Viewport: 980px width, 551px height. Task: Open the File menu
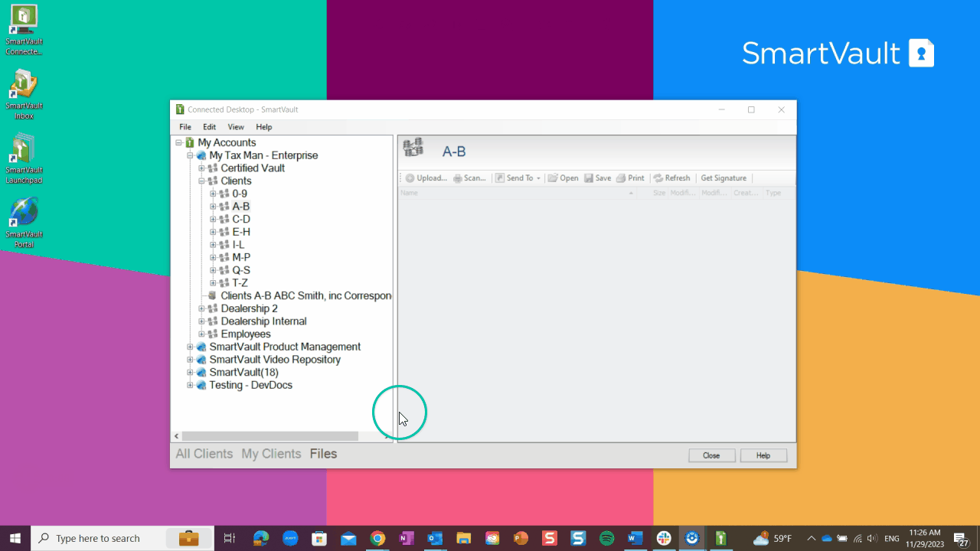pos(185,127)
